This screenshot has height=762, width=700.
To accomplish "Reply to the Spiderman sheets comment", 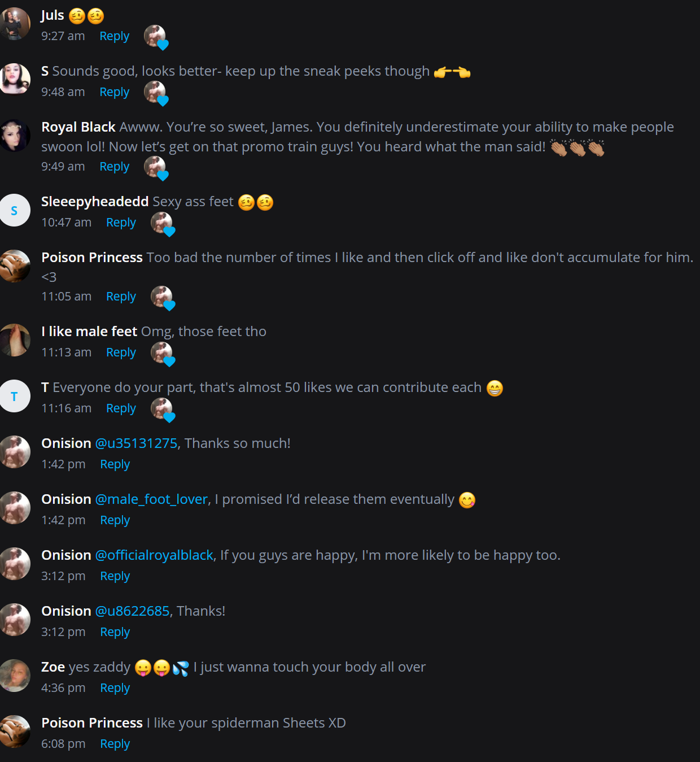I will (115, 744).
